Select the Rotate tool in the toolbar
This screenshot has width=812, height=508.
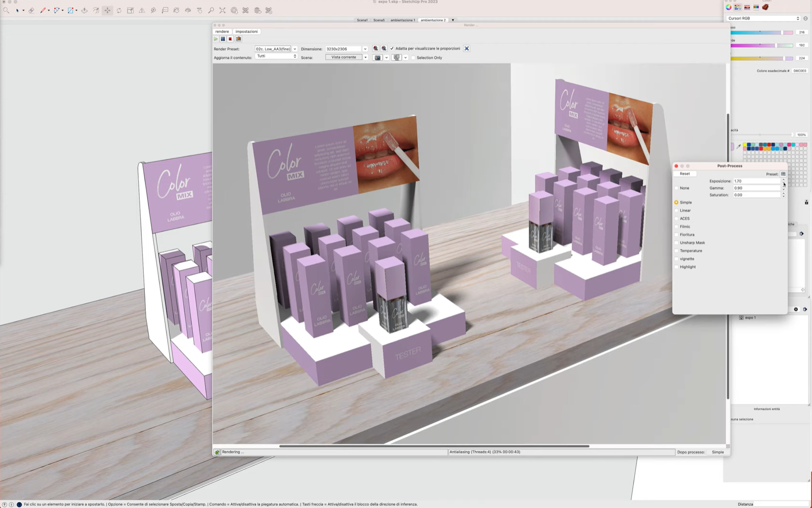coord(119,10)
